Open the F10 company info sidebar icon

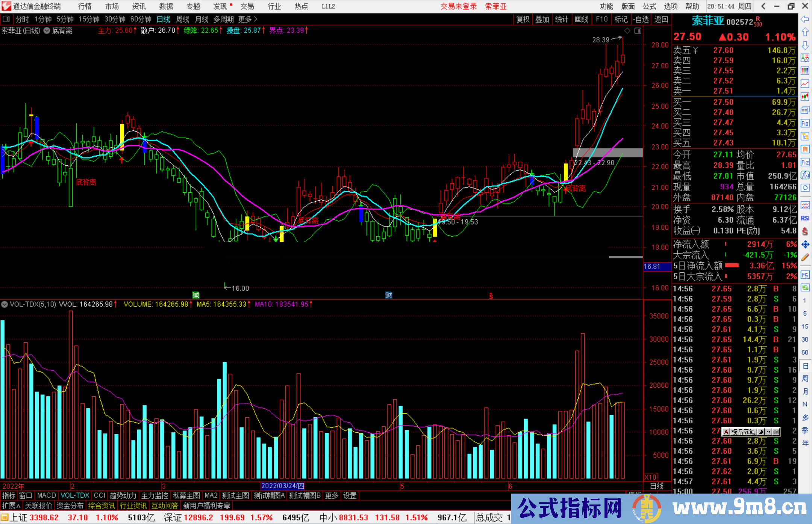tap(805, 123)
